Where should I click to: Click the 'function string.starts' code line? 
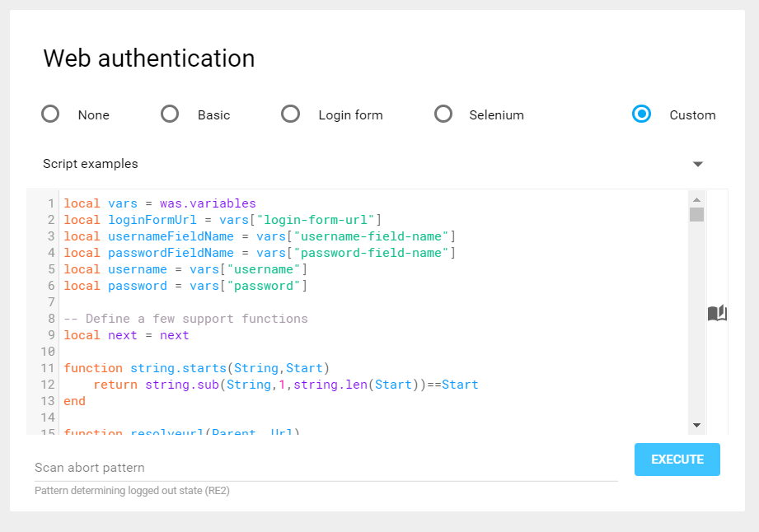tap(196, 368)
